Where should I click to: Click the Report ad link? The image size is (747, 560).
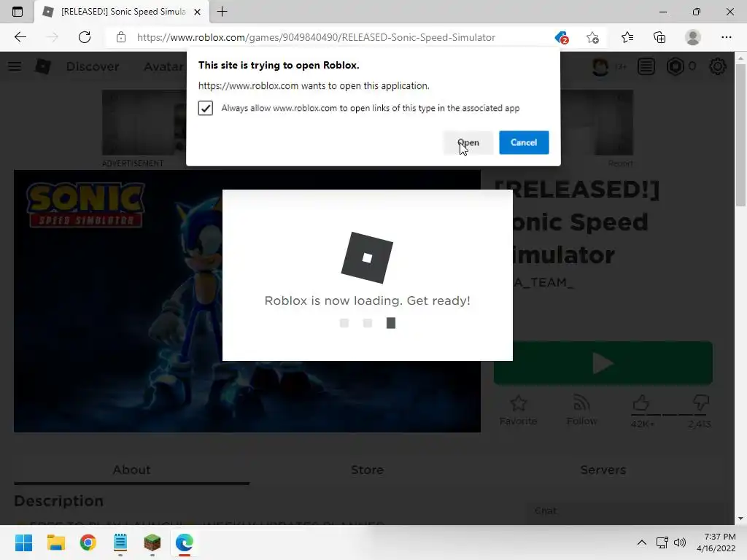click(620, 163)
